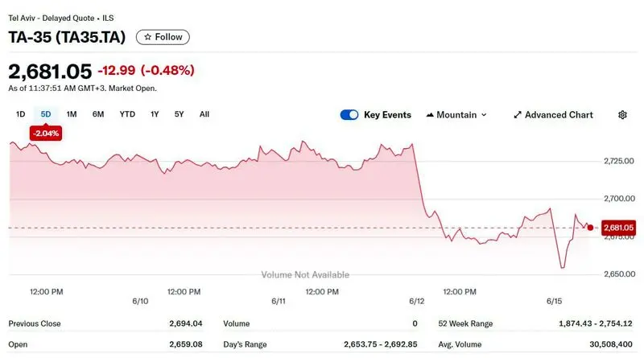Click the 2,681.05 price label on axis
The height and width of the screenshot is (358, 644).
617,228
